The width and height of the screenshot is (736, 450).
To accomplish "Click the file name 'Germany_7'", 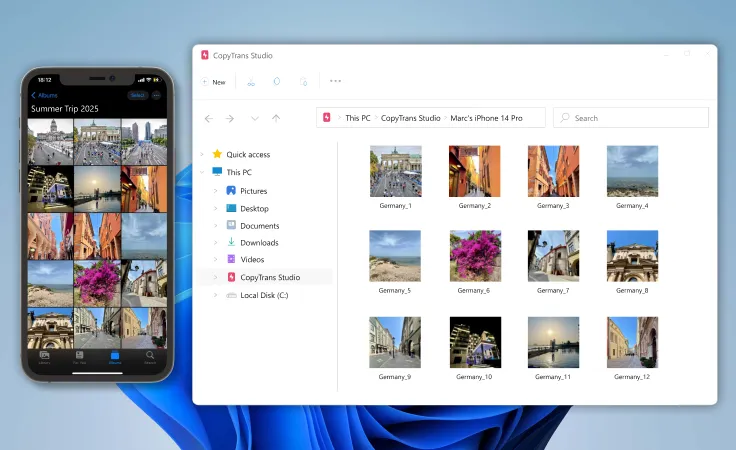I will click(x=553, y=290).
